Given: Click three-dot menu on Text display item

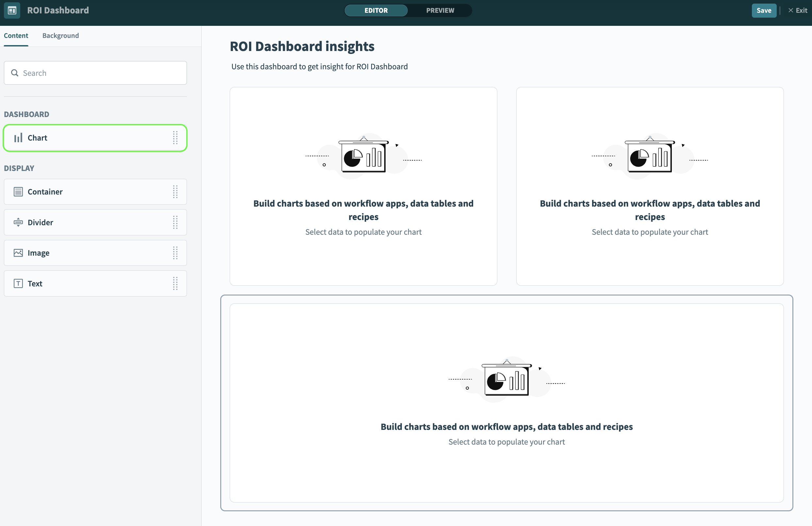Looking at the screenshot, I should [x=176, y=283].
